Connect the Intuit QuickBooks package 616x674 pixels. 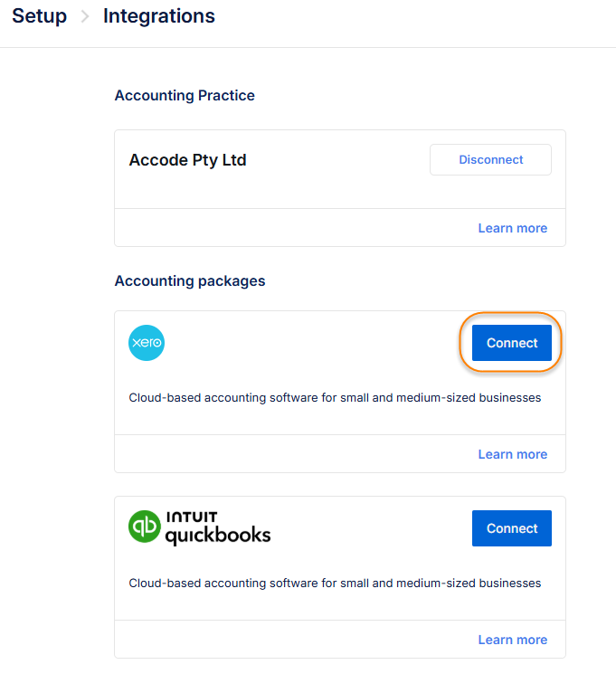[x=512, y=528]
